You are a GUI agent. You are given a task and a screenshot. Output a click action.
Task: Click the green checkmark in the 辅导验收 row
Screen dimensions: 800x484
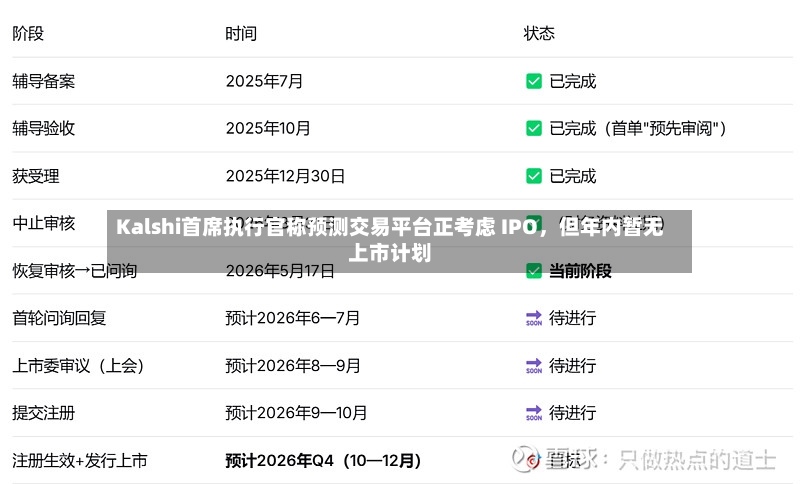534,129
